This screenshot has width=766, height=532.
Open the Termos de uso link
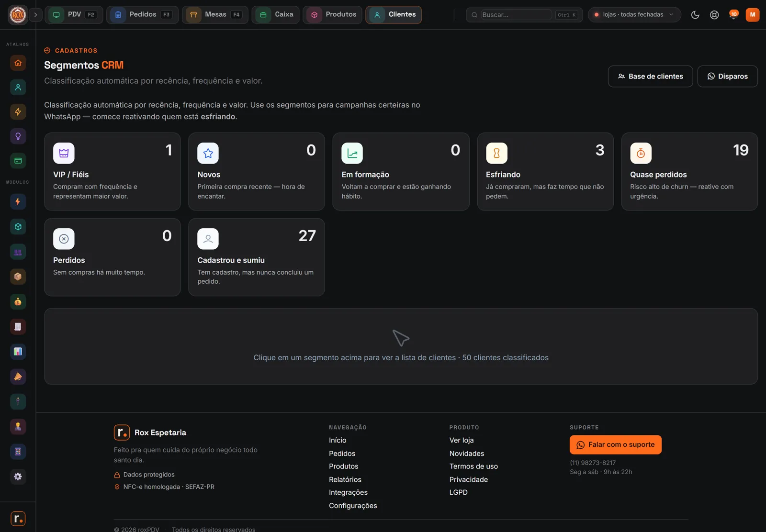tap(473, 466)
